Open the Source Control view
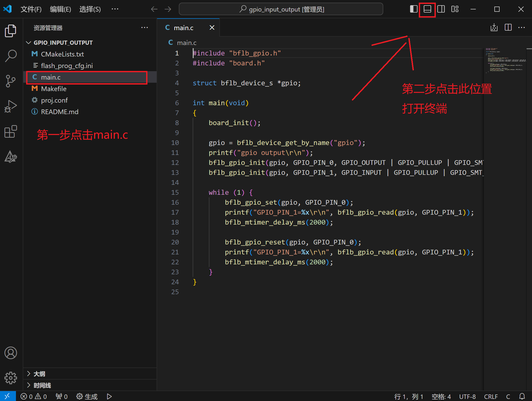This screenshot has height=401, width=532. point(11,81)
